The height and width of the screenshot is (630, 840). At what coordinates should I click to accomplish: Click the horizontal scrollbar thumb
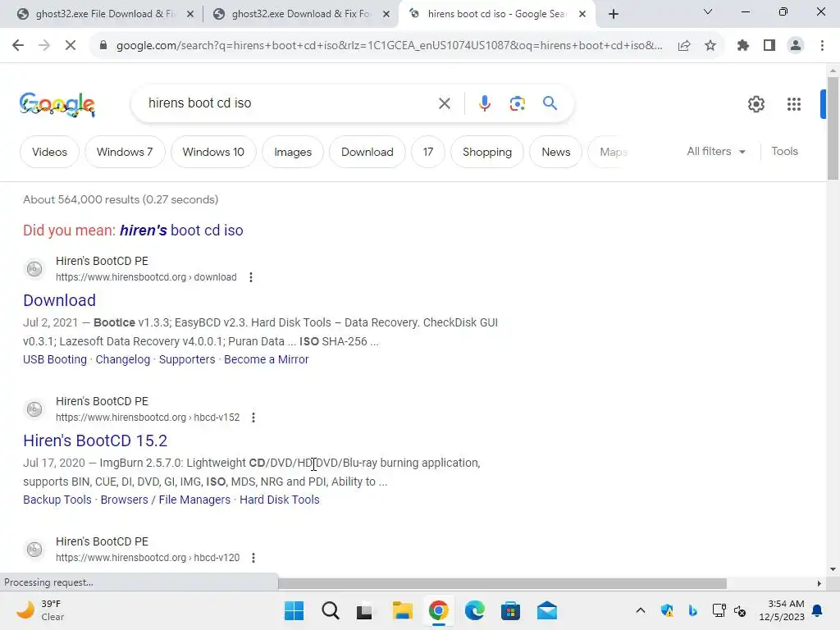point(503,583)
